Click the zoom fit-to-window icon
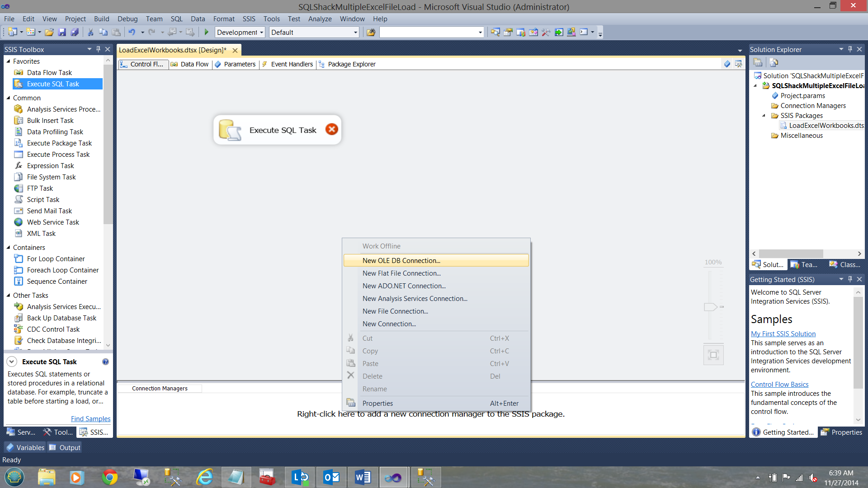 (713, 355)
